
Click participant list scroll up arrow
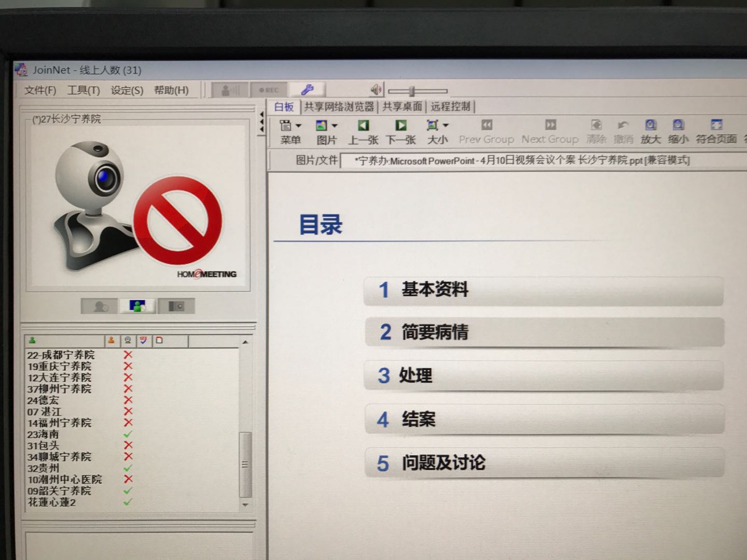(x=245, y=342)
